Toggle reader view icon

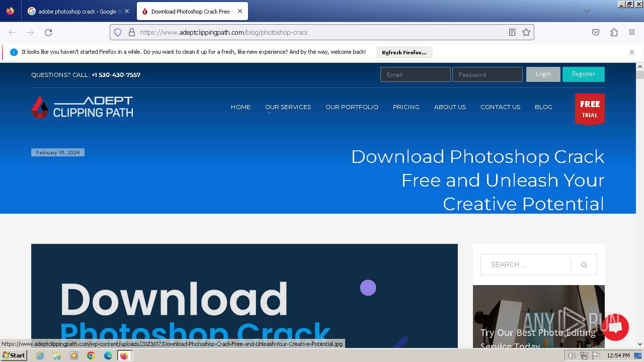[x=512, y=32]
